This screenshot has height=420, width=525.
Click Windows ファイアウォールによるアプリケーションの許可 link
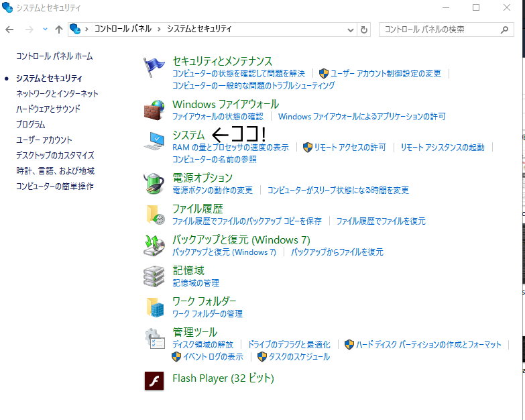[x=361, y=116]
